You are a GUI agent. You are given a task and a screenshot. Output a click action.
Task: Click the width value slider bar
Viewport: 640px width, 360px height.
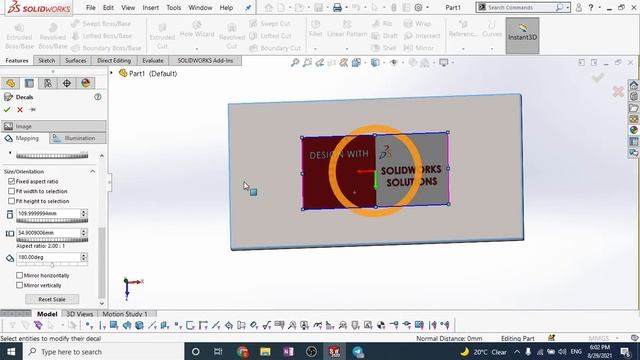[52, 220]
